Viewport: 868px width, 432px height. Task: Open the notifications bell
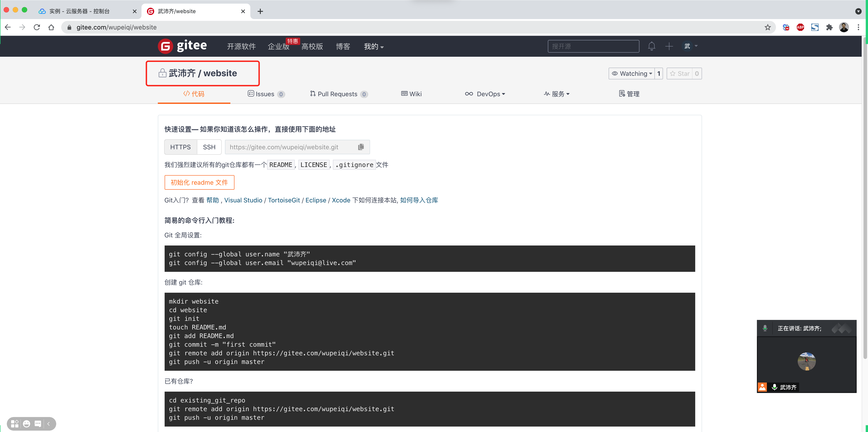pos(652,46)
